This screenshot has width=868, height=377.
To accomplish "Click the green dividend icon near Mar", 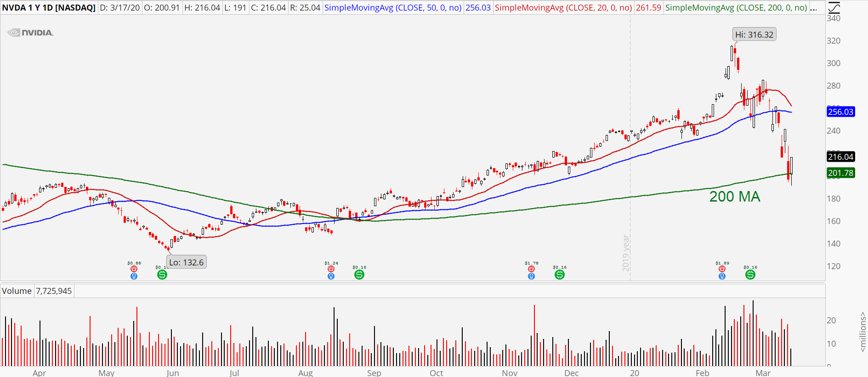I will 750,275.
